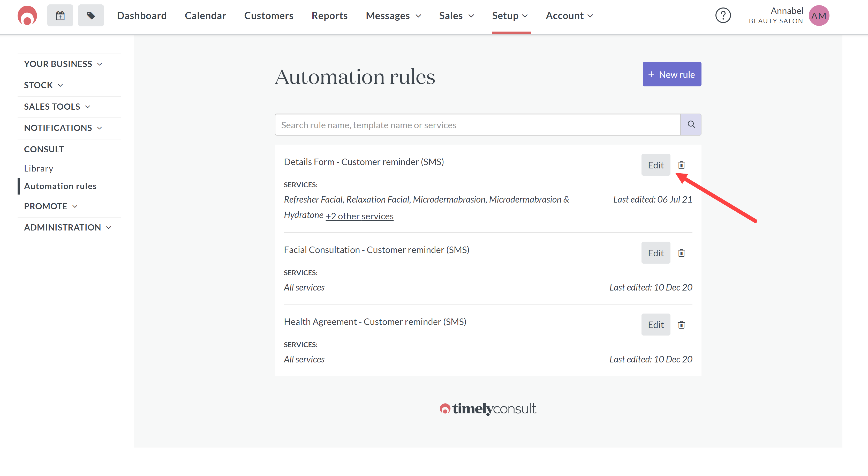868x476 pixels.
Task: Open the Sales dropdown menu
Action: click(x=457, y=15)
